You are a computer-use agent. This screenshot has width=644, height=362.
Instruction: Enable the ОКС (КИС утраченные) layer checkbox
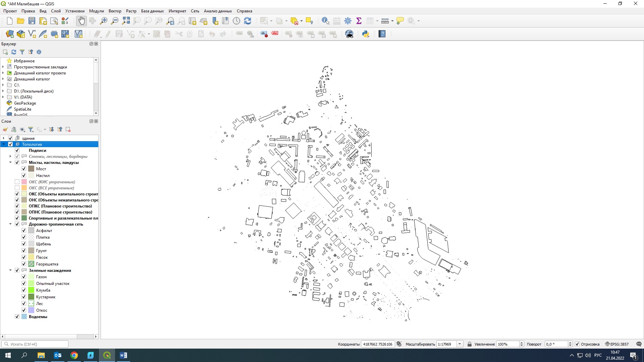pyautogui.click(x=17, y=182)
